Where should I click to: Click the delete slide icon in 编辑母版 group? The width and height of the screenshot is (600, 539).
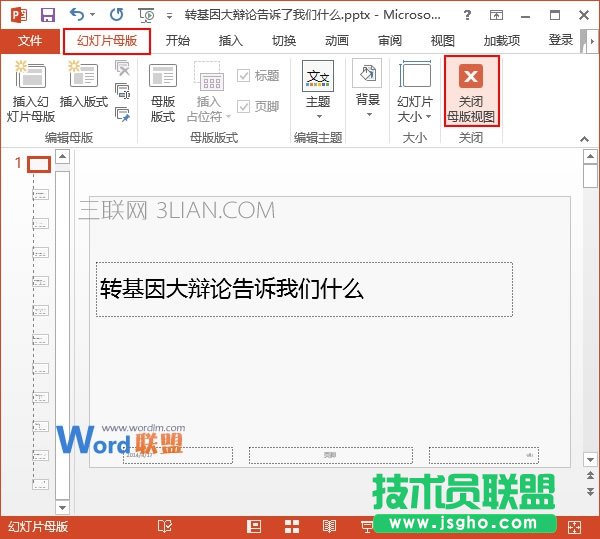(122, 68)
